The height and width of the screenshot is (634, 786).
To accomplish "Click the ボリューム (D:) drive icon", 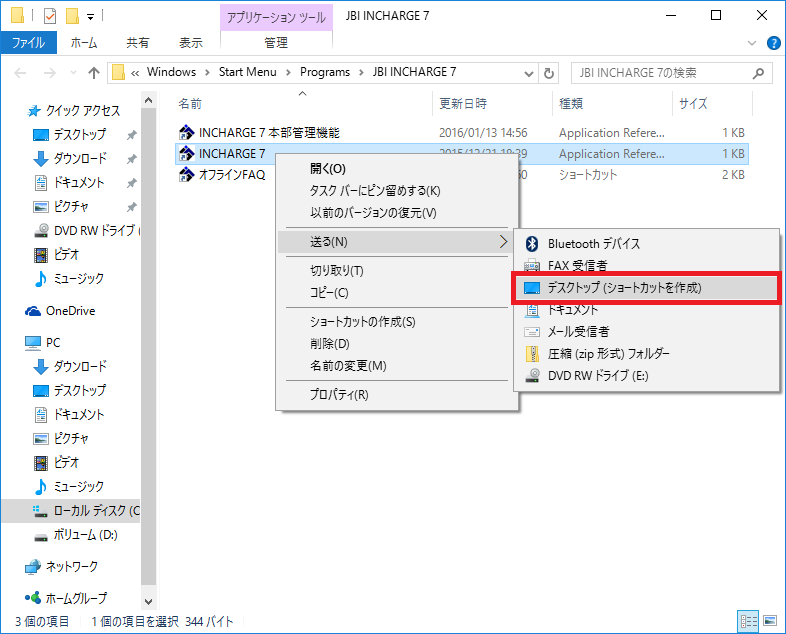I will (x=41, y=536).
